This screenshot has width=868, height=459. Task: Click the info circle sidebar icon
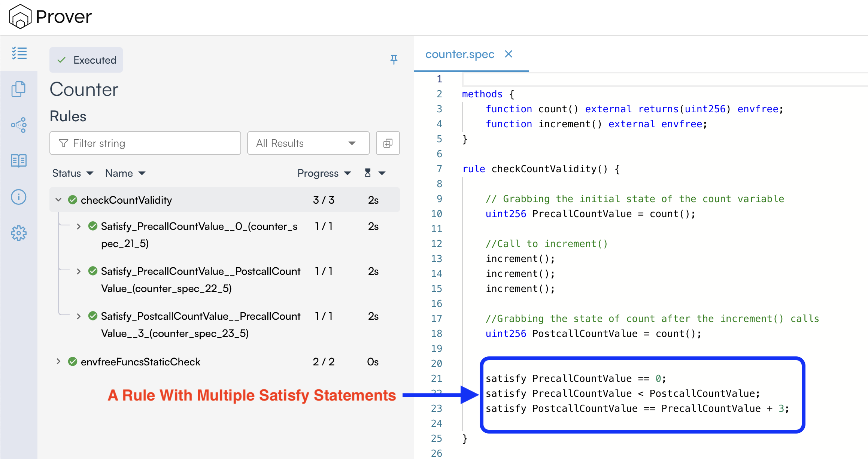coord(19,197)
